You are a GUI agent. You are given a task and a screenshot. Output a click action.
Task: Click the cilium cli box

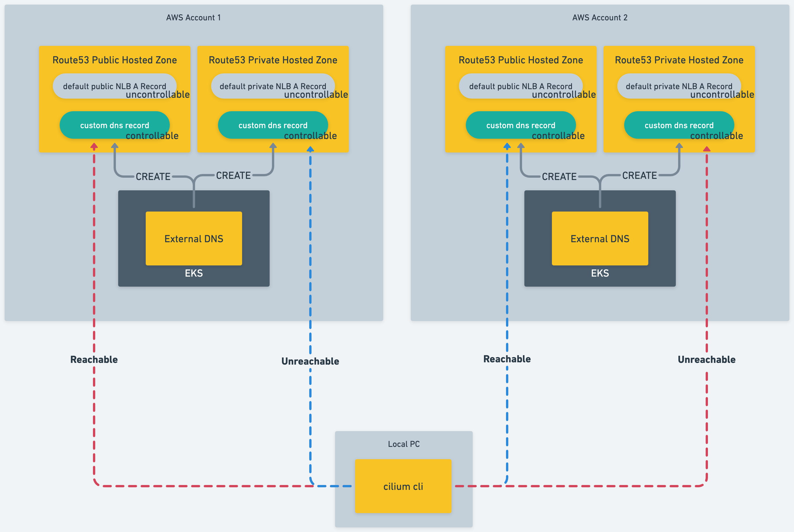(x=403, y=486)
